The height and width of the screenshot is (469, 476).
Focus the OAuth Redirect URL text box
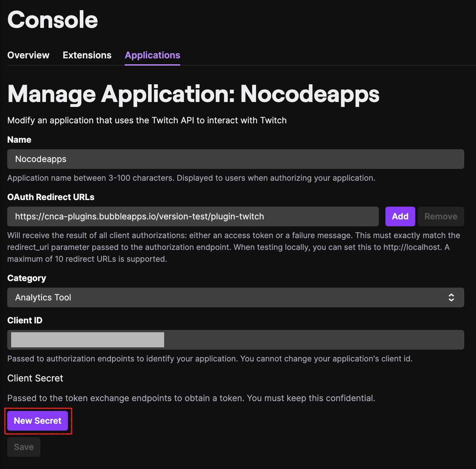[x=193, y=216]
